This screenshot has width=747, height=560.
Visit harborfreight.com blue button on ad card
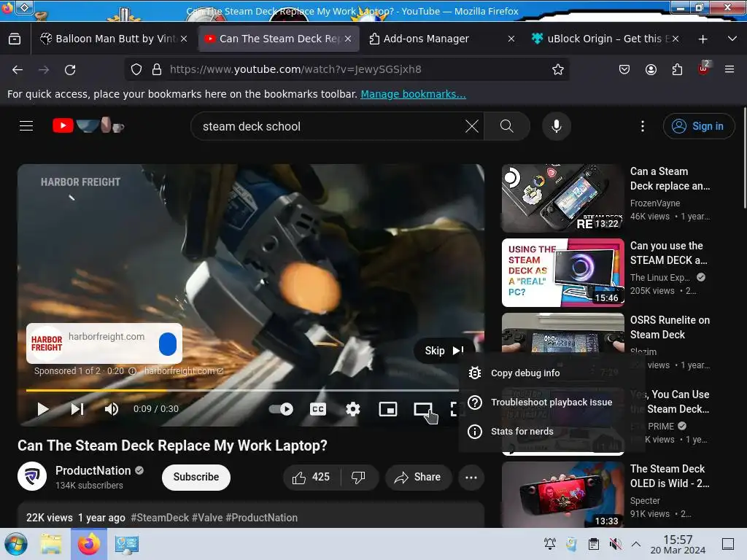pyautogui.click(x=168, y=344)
